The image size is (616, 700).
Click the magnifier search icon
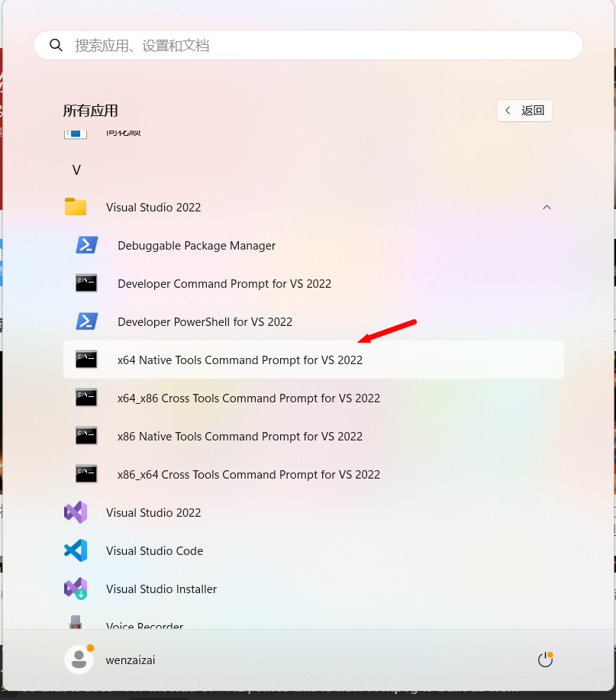coord(56,44)
